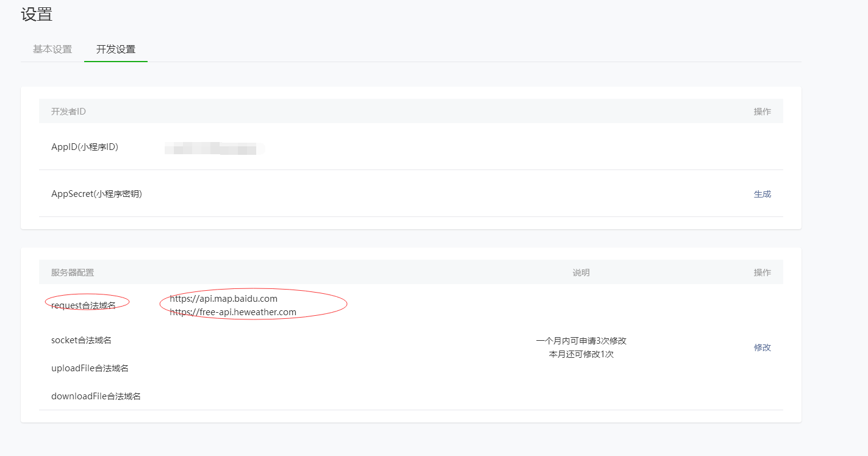The image size is (868, 456).
Task: Click the api.map.baidu.com domain entry
Action: click(223, 299)
